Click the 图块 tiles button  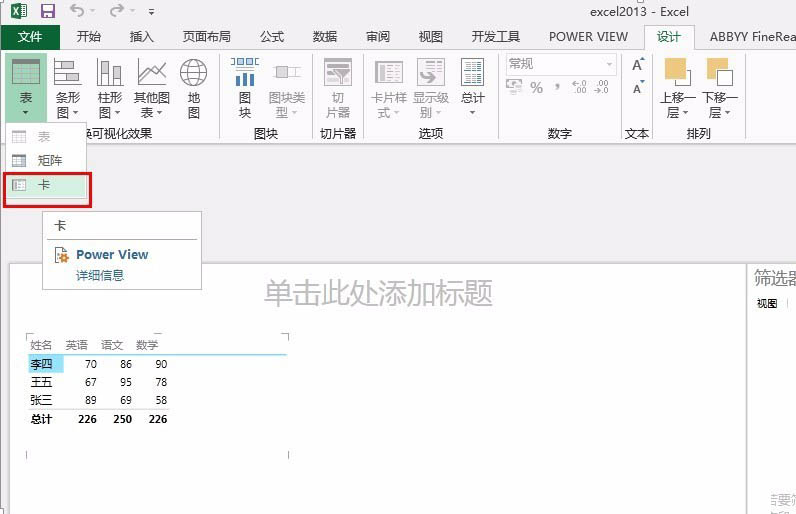point(245,88)
